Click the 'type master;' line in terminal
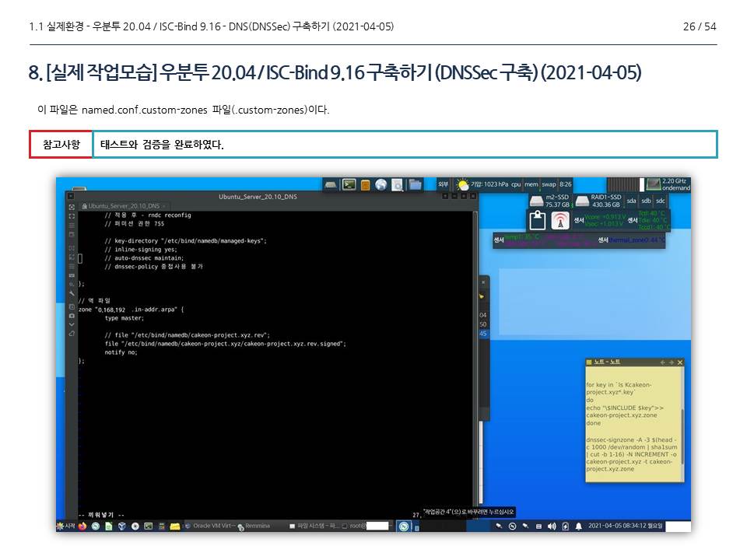The width and height of the screenshot is (747, 560). (x=124, y=318)
